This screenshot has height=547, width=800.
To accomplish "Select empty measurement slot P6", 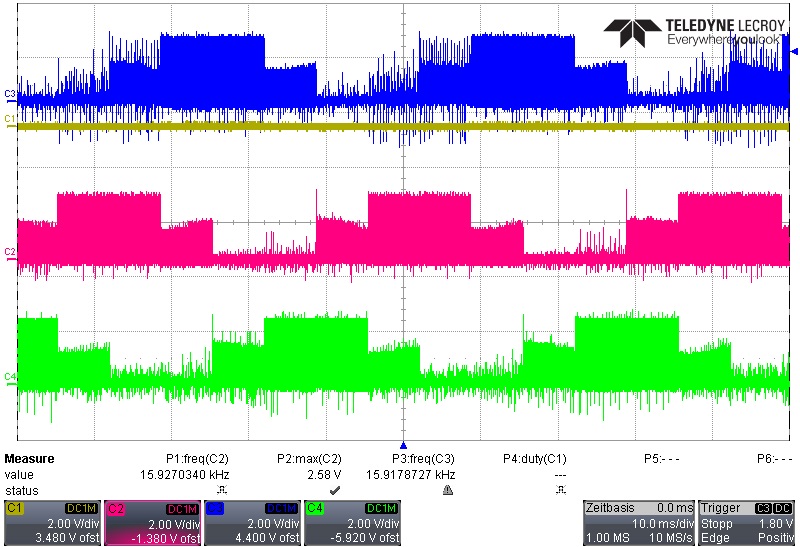I will pyautogui.click(x=775, y=459).
